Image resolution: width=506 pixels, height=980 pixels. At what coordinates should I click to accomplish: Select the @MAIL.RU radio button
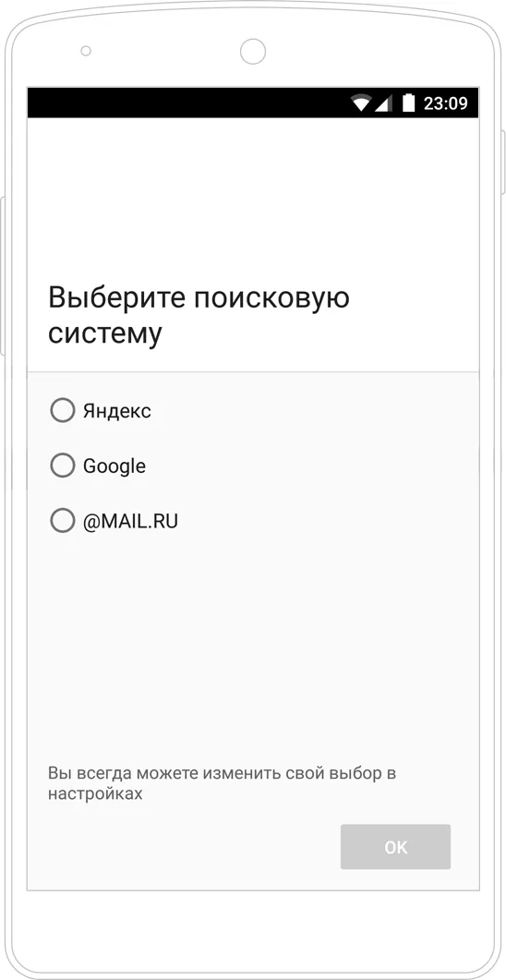tap(63, 521)
